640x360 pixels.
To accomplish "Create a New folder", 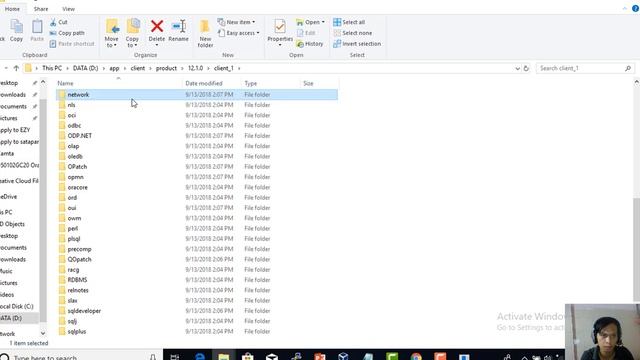I will (205, 33).
